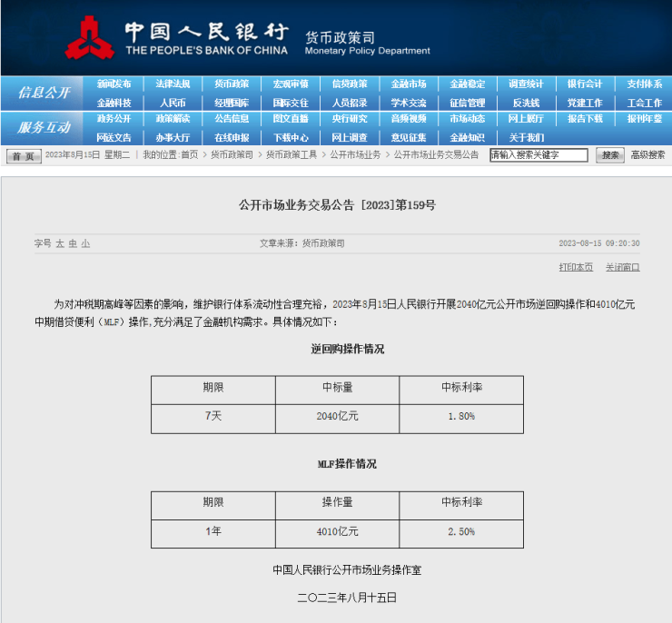The image size is (672, 623).
Task: Open 政务公开 under service row
Action: pos(114,119)
